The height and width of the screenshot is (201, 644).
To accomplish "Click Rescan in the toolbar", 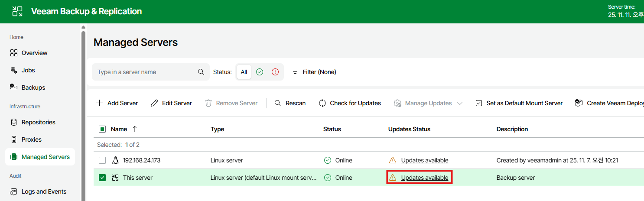I will pos(290,103).
